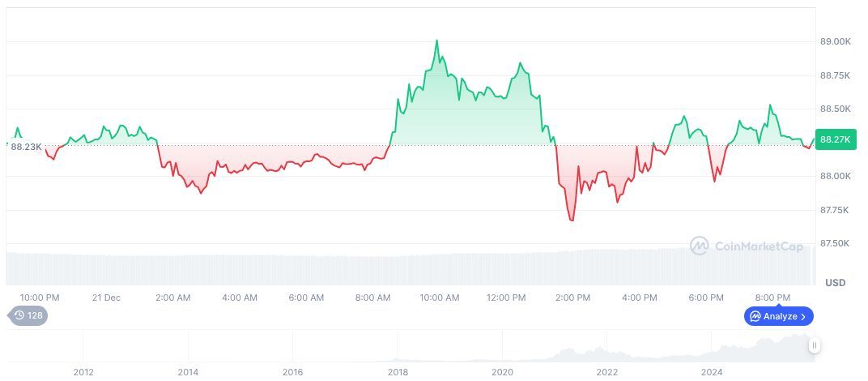Click the 89.00K price axis label
Image resolution: width=868 pixels, height=381 pixels.
tap(835, 41)
